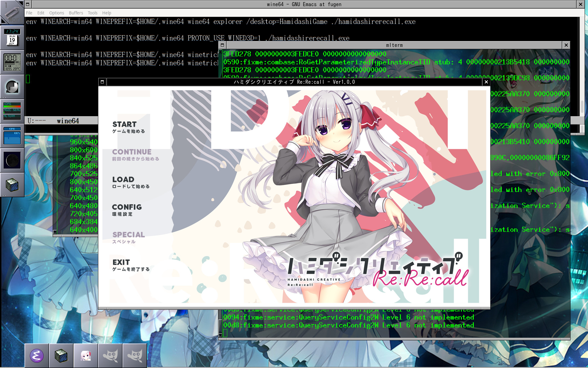Click the CPU load monitor dock app
The width and height of the screenshot is (588, 368).
click(x=12, y=136)
